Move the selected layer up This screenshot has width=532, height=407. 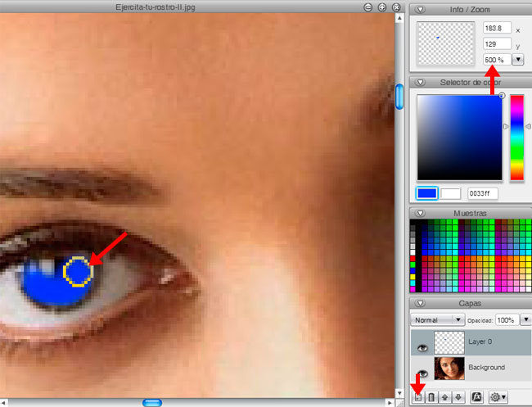pyautogui.click(x=444, y=397)
